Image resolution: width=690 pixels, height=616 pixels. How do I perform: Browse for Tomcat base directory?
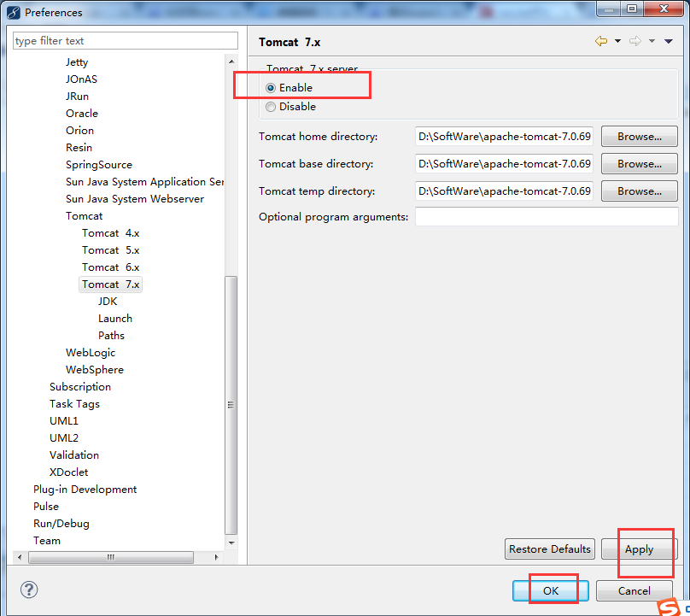tap(639, 164)
